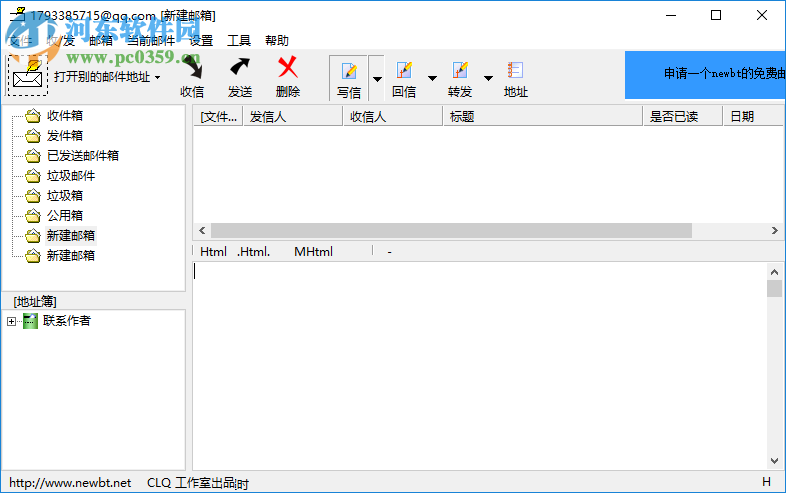Click inside the message preview text area
This screenshot has height=493, width=786.
(x=480, y=366)
